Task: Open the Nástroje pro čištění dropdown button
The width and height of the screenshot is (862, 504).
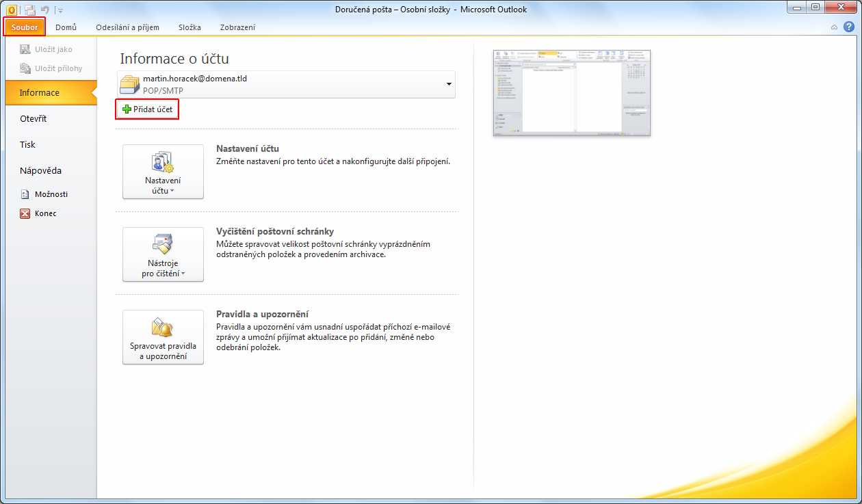Action: pyautogui.click(x=163, y=254)
